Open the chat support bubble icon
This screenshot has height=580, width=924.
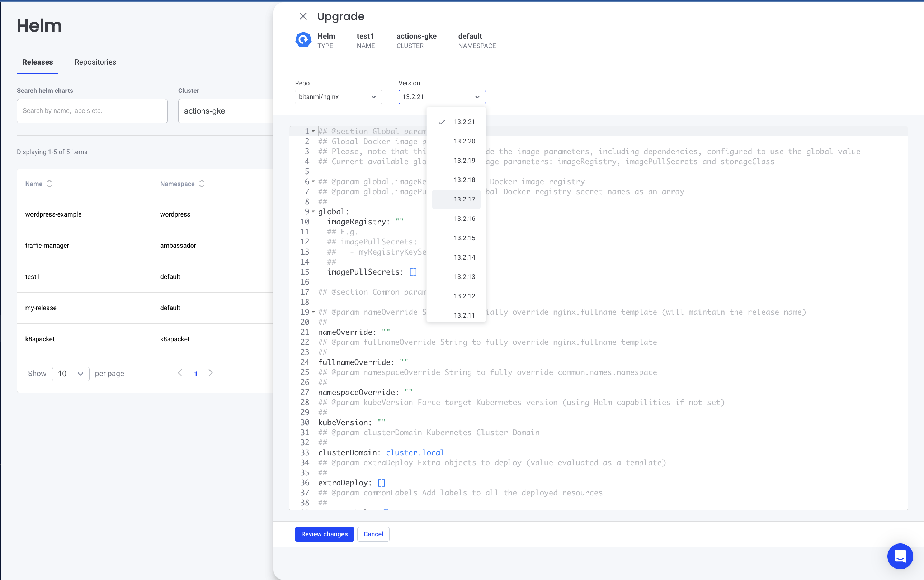[x=900, y=556]
